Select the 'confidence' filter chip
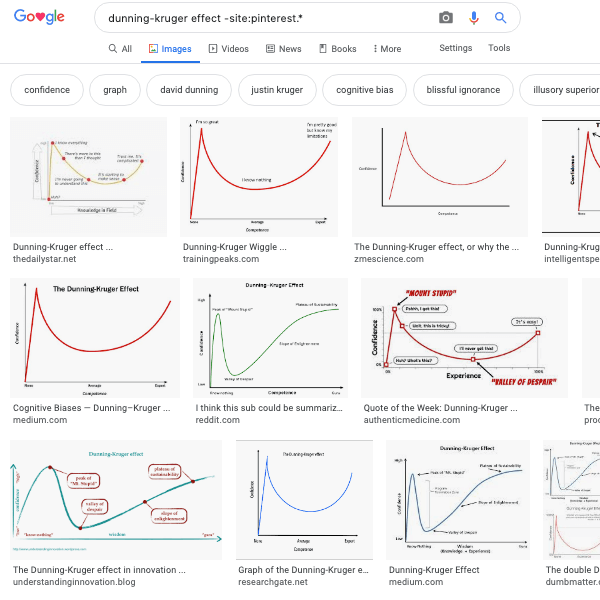The height and width of the screenshot is (600, 600). [x=47, y=90]
